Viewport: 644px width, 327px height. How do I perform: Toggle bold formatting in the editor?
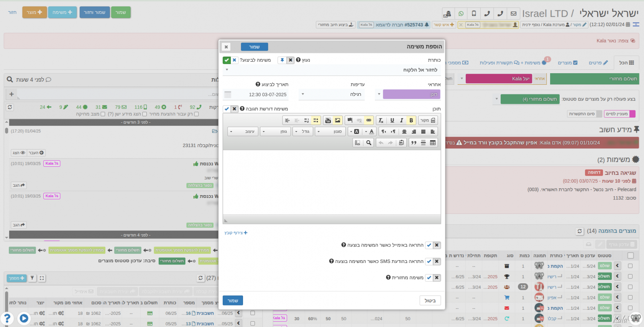[x=411, y=120]
